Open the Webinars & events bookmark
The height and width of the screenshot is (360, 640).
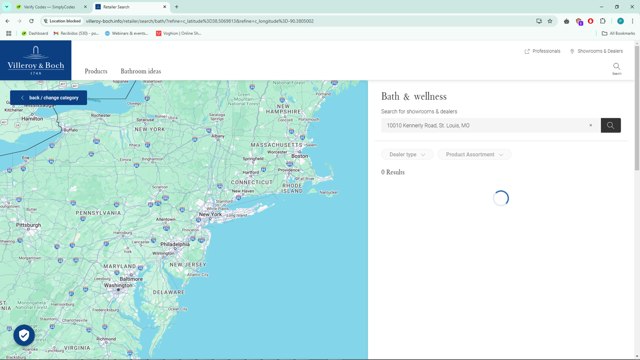[x=127, y=33]
